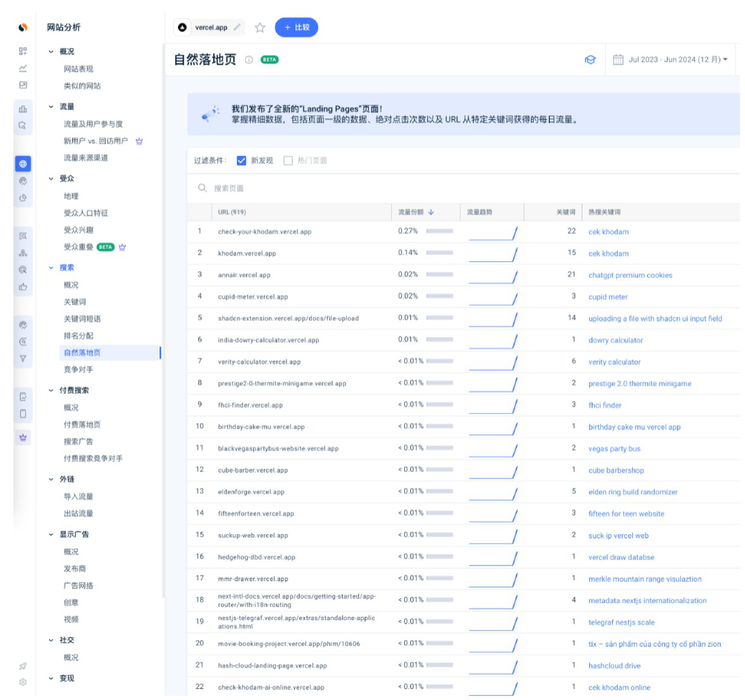Check the 热门页面 filter checkbox
The image size is (745, 700).
click(x=288, y=161)
